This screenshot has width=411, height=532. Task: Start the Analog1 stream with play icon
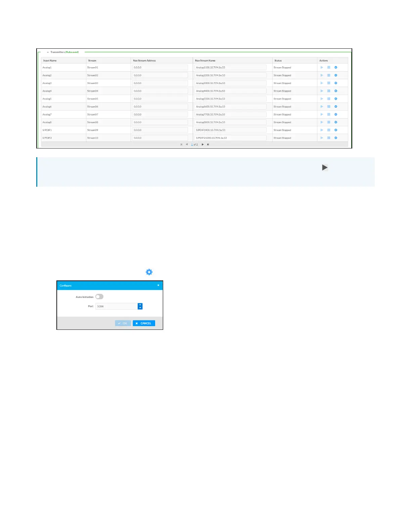[322, 68]
